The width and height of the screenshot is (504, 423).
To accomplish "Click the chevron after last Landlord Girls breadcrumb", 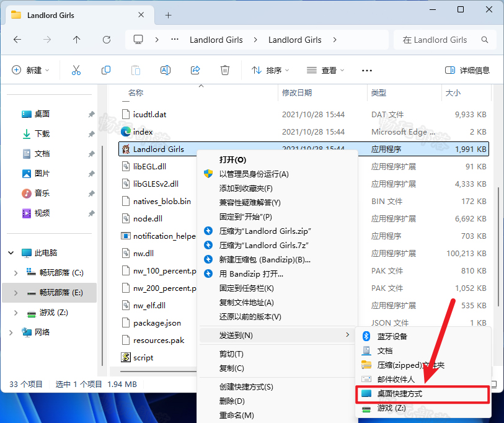I will (335, 40).
